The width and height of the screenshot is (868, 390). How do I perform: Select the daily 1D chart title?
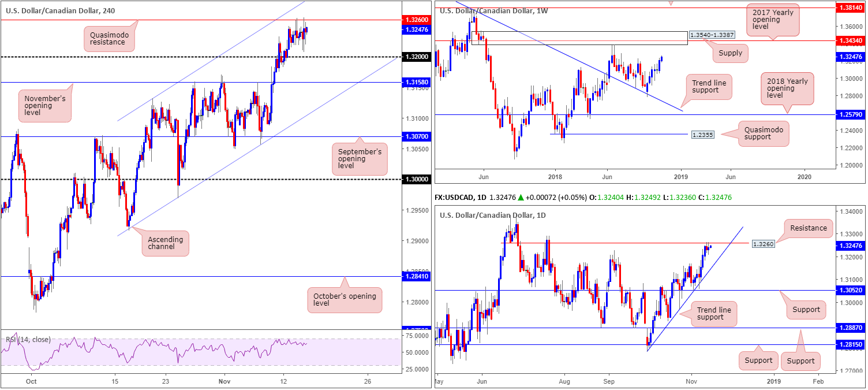[x=493, y=215]
